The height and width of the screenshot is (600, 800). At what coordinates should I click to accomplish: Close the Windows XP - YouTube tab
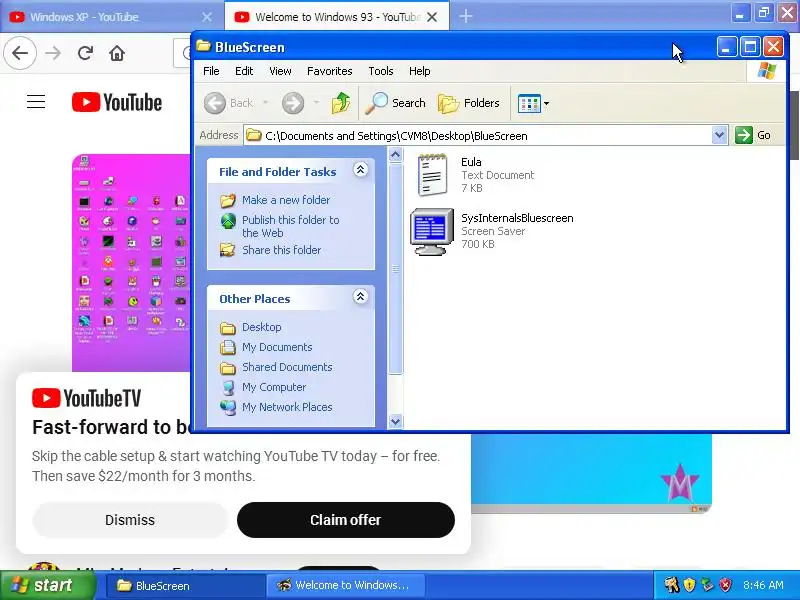tap(207, 17)
